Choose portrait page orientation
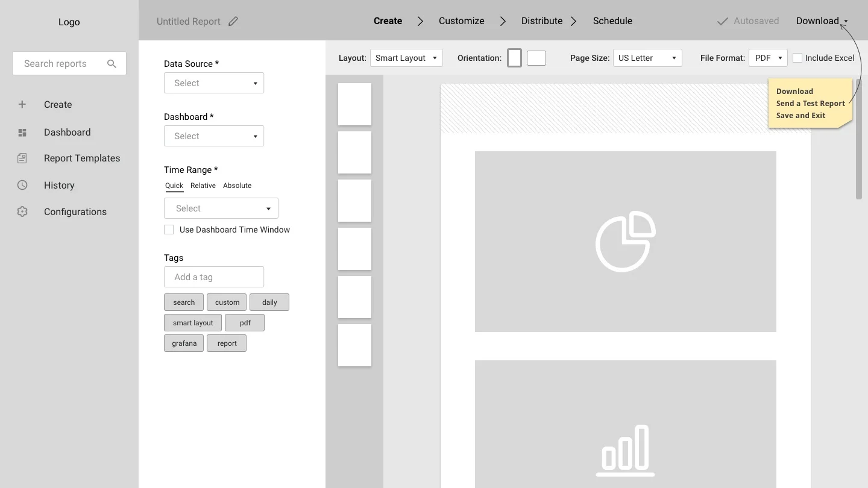 pos(514,58)
